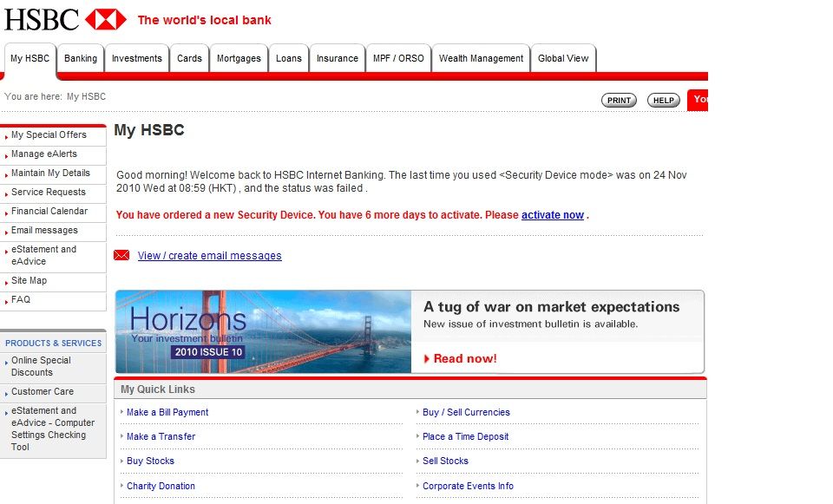Go to Maintain My Details
Image resolution: width=833 pixels, height=504 pixels.
(x=50, y=173)
